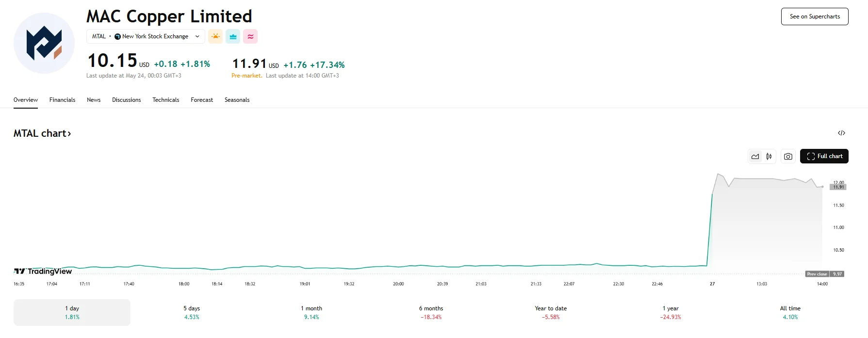
Task: Switch to the Forecast tab
Action: (201, 100)
